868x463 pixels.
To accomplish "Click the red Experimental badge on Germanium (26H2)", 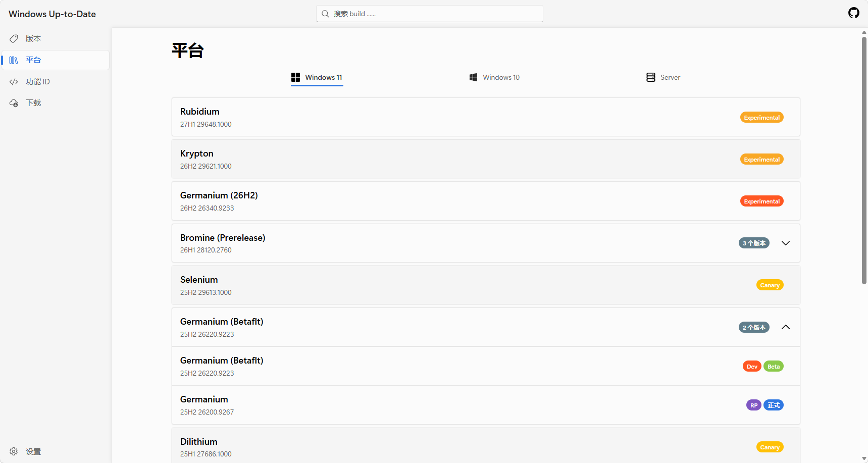I will pyautogui.click(x=762, y=201).
